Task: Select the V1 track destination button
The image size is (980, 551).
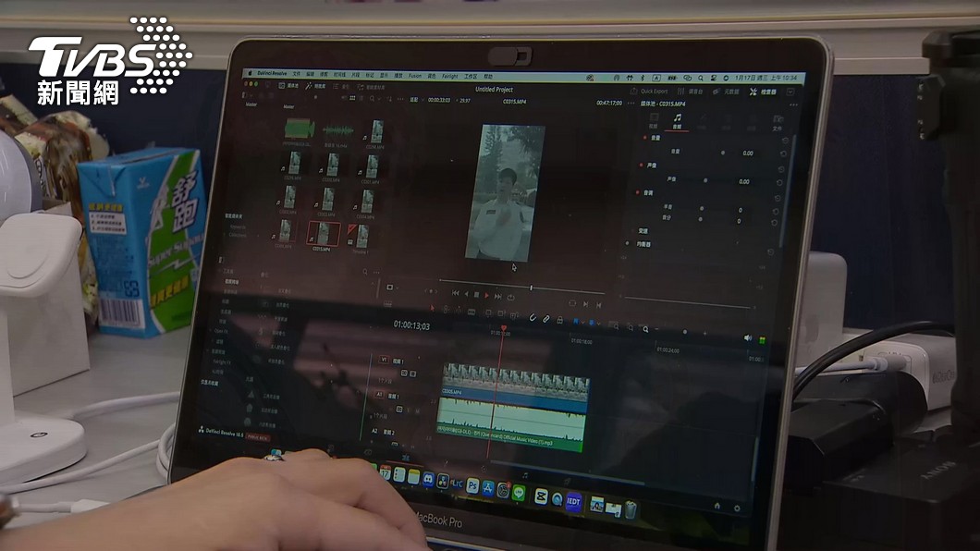Action: pos(383,360)
